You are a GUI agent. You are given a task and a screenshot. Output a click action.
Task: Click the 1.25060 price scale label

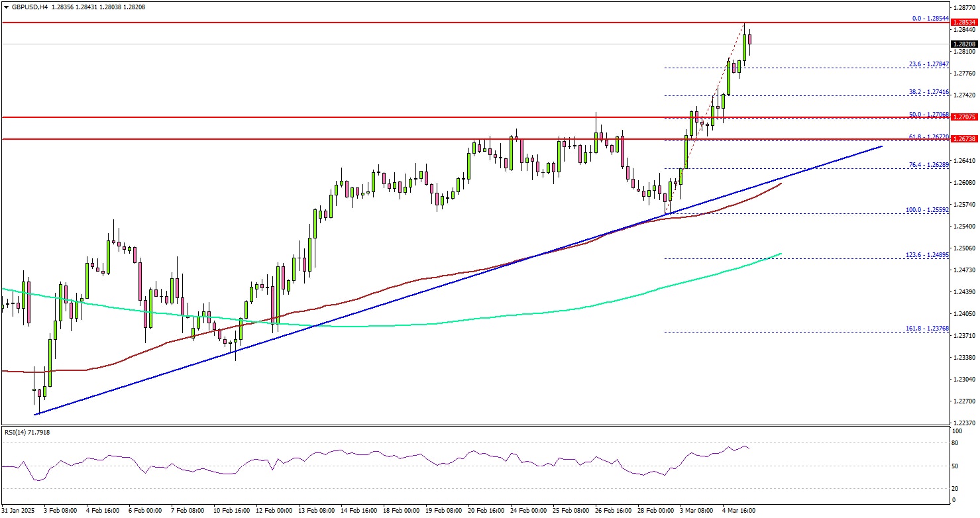[x=965, y=248]
